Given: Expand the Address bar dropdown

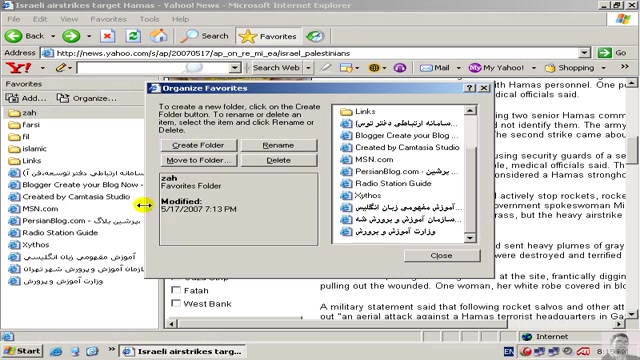Looking at the screenshot, I should (x=584, y=53).
